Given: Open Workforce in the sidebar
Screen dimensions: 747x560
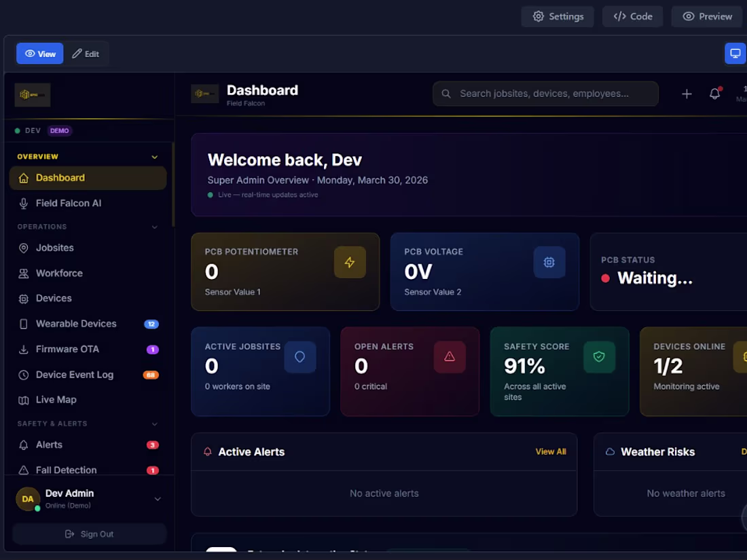Looking at the screenshot, I should (x=88, y=274).
